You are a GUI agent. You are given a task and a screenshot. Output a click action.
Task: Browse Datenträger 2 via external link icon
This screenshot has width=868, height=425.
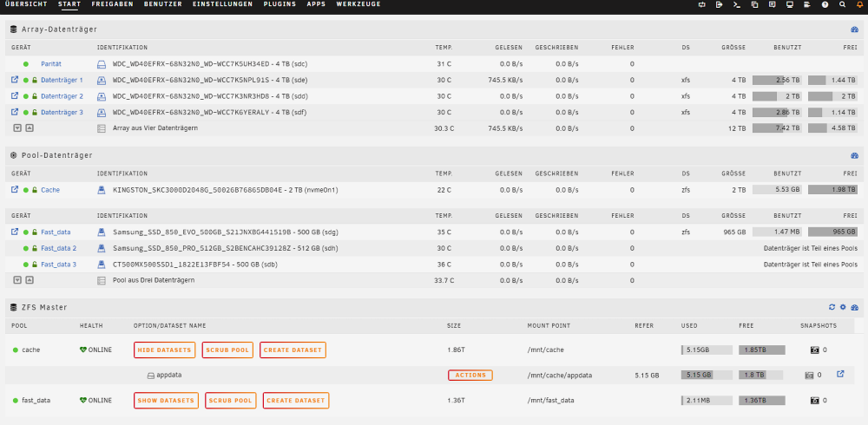15,95
